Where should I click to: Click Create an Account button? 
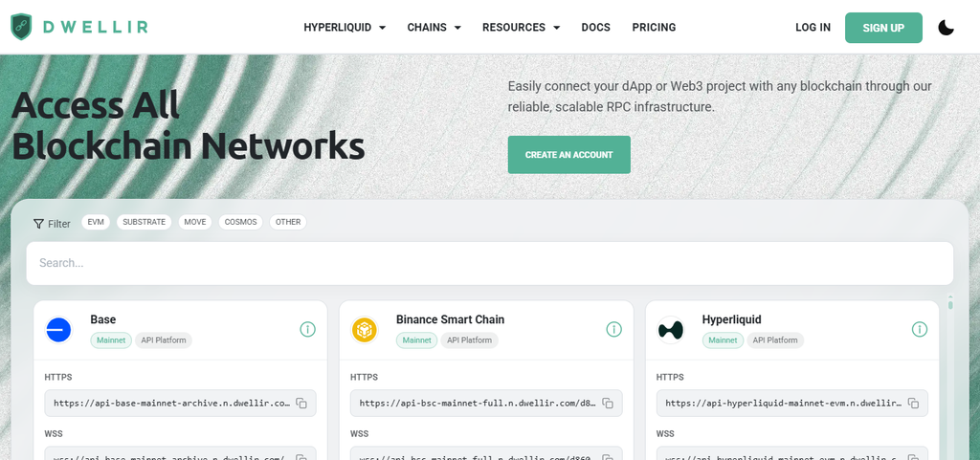click(568, 155)
